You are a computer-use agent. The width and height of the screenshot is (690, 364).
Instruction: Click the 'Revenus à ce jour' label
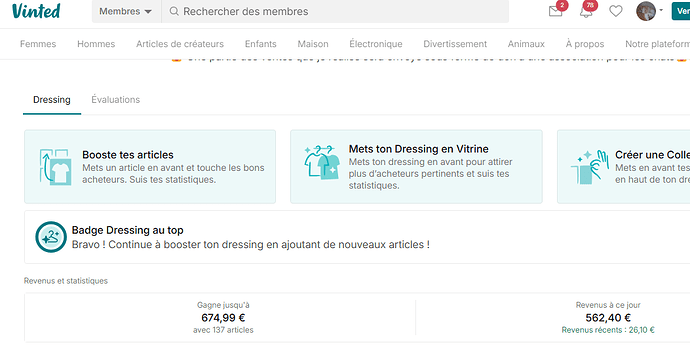(x=608, y=305)
